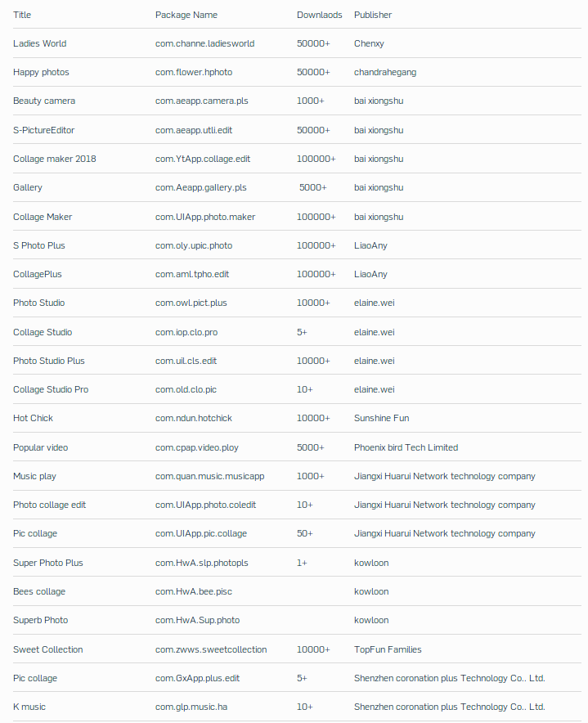588x723 pixels.
Task: Select package com.aeapp.camera.pls
Action: [201, 101]
